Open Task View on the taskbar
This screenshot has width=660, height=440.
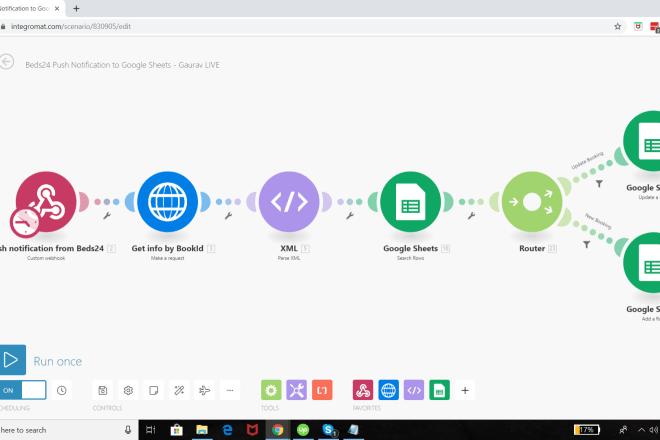click(151, 430)
